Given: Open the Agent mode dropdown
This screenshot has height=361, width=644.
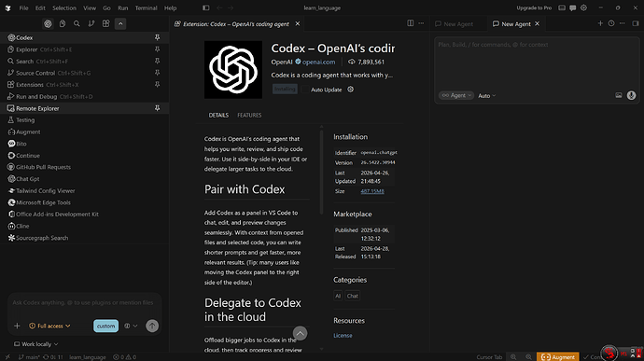Looking at the screenshot, I should coord(456,95).
